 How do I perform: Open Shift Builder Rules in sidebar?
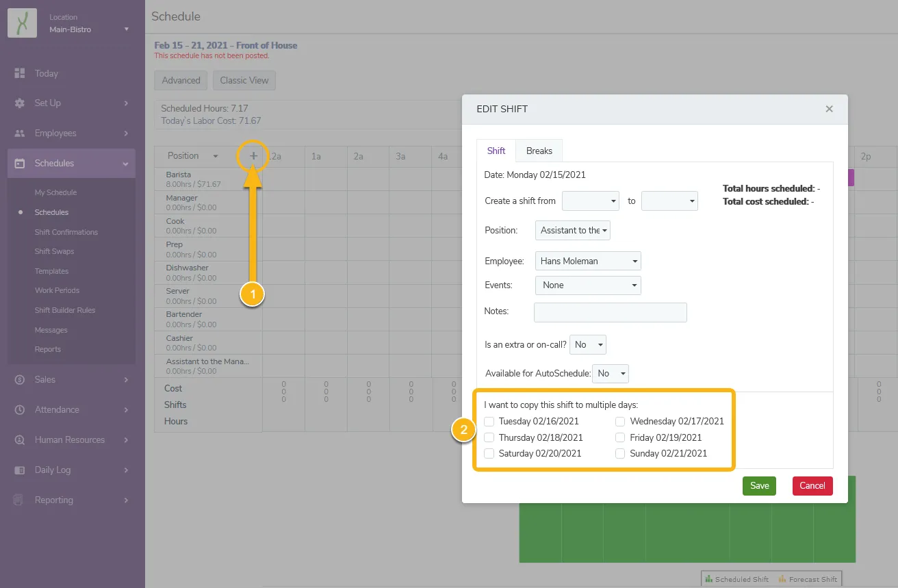coord(65,310)
